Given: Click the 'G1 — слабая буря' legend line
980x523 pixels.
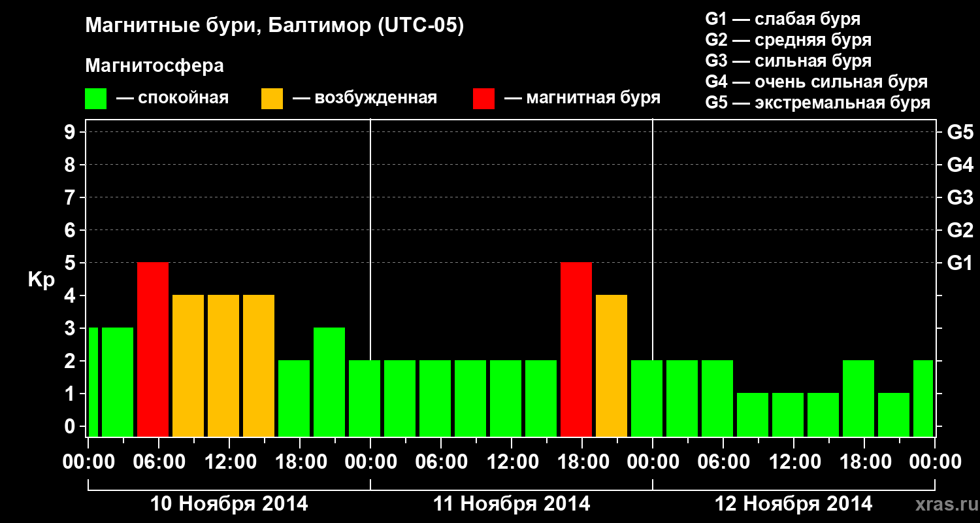Looking at the screenshot, I should 783,19.
